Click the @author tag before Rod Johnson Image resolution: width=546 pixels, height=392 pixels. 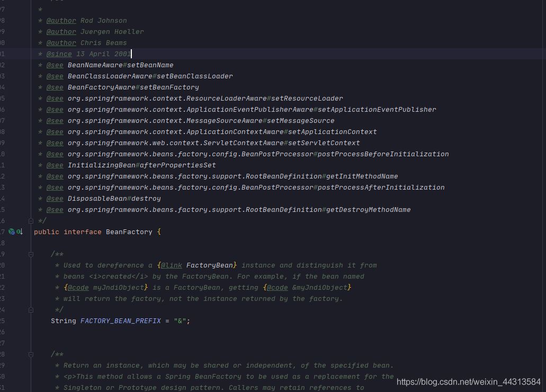[61, 21]
